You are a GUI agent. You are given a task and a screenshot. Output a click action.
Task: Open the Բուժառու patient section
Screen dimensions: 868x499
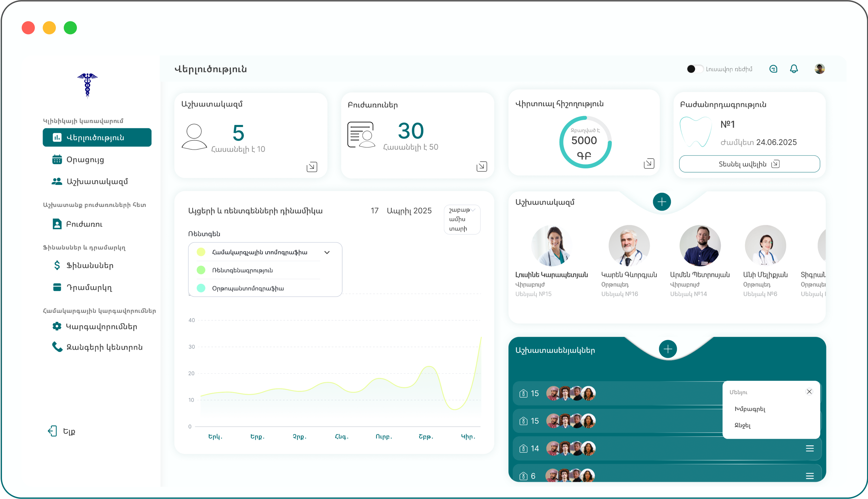84,224
